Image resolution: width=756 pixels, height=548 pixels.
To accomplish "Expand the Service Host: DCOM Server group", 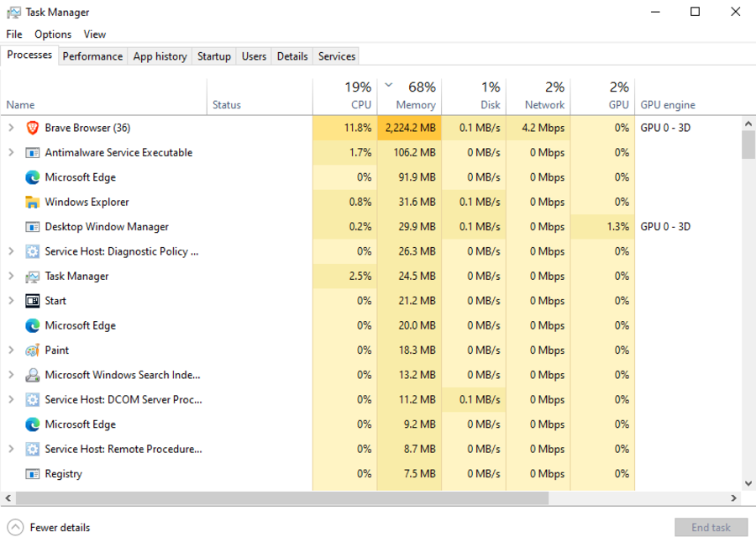I will tap(11, 399).
